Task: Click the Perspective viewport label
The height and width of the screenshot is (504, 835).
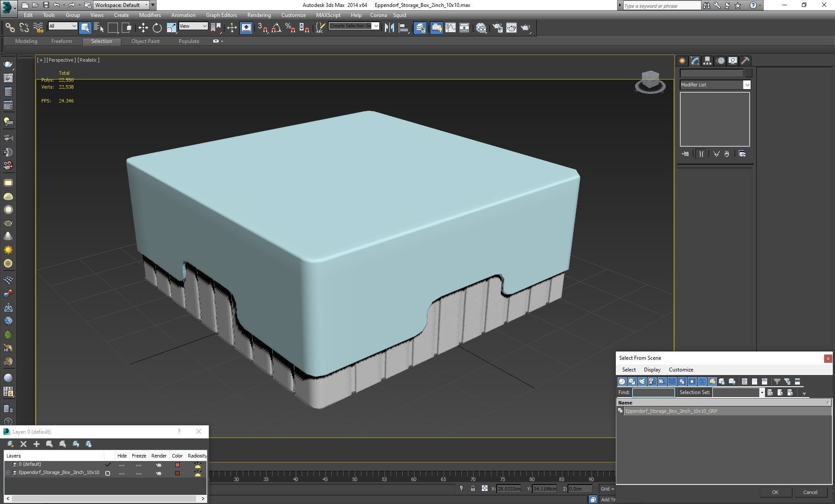Action: (61, 60)
